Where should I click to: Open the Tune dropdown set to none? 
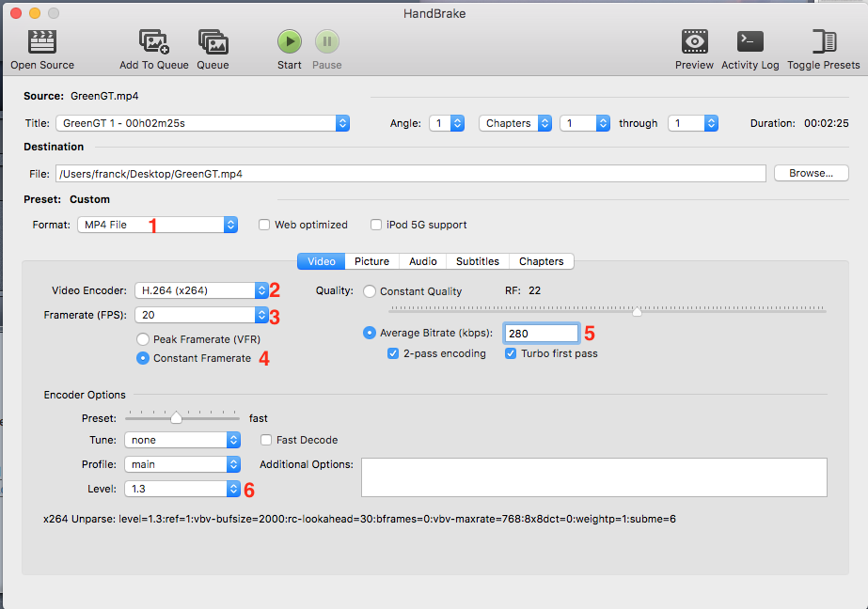182,440
